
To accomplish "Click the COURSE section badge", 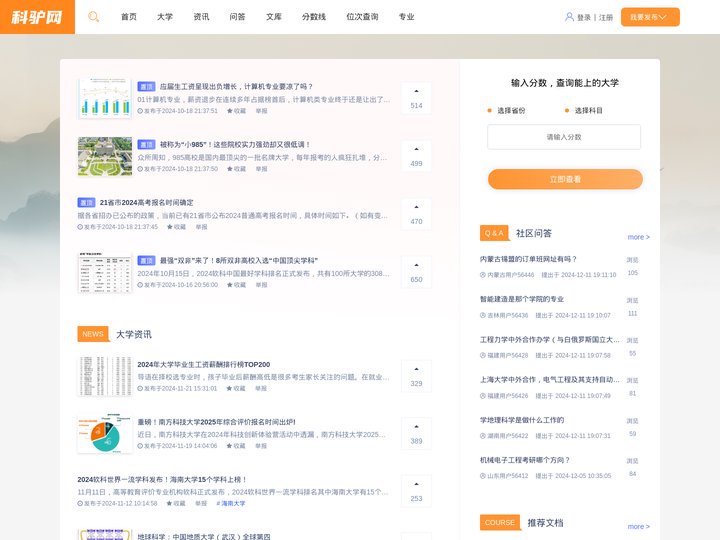I will pos(500,523).
